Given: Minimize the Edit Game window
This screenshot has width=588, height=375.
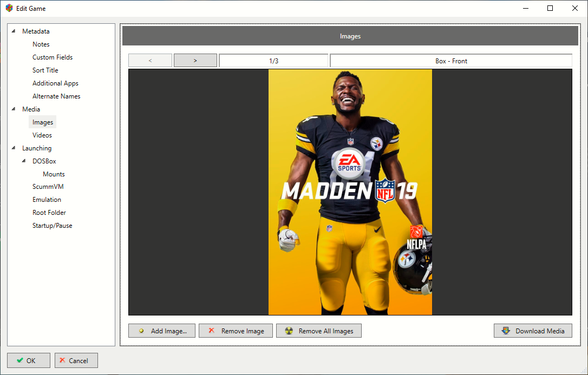Looking at the screenshot, I should (x=526, y=8).
